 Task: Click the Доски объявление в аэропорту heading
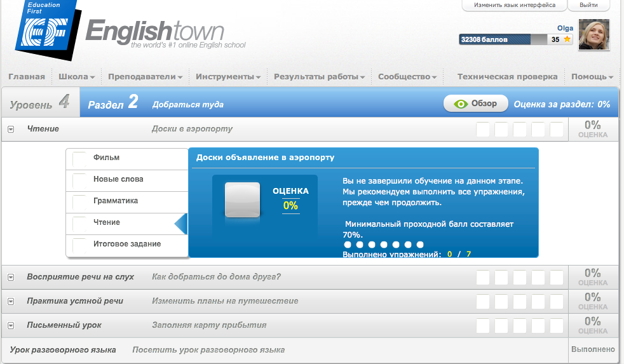click(x=265, y=158)
